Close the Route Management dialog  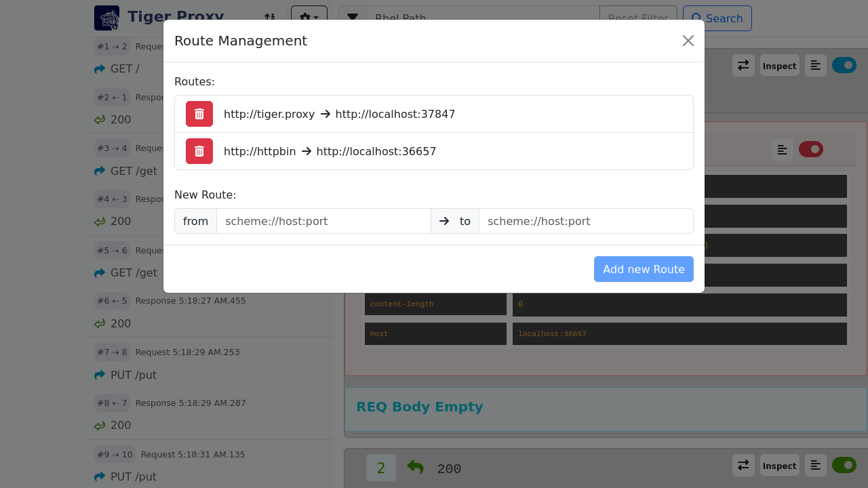coord(688,41)
